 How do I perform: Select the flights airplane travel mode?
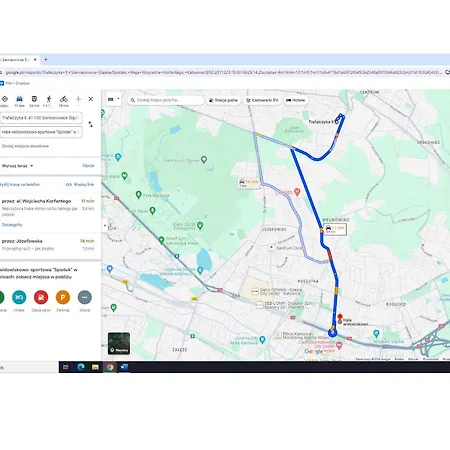tap(78, 99)
